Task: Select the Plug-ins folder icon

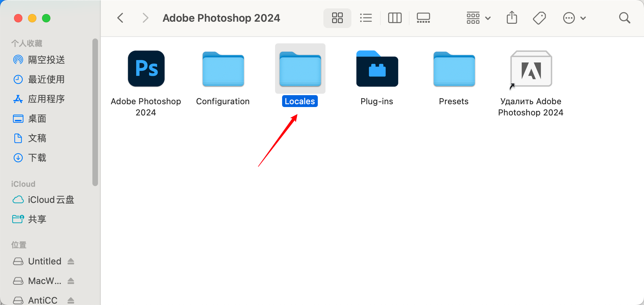Action: point(377,69)
